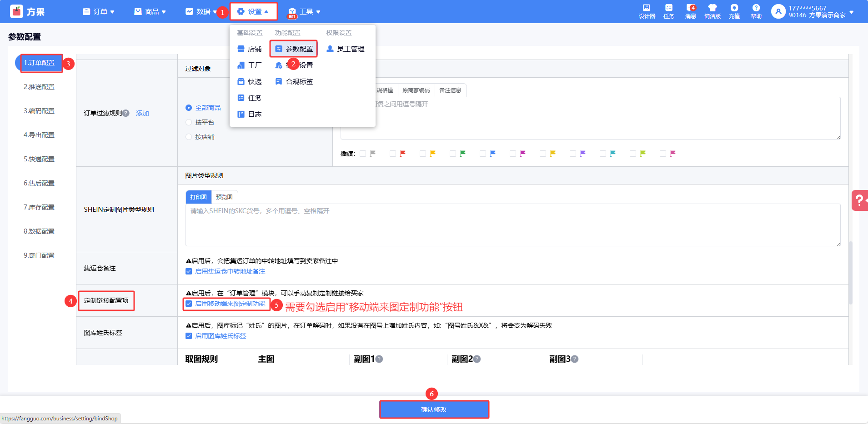Toggle 启用集运仓中转地址备注 checkbox

(189, 271)
